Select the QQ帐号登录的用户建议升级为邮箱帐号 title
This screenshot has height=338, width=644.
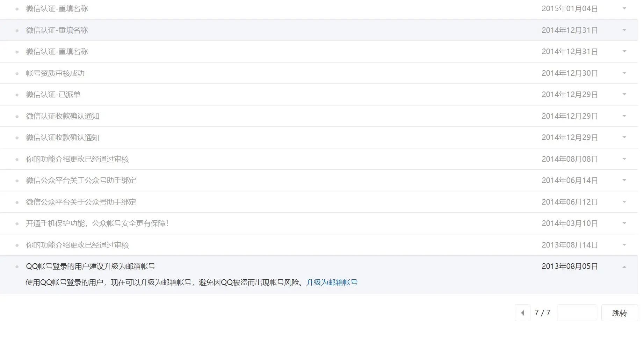point(91,266)
